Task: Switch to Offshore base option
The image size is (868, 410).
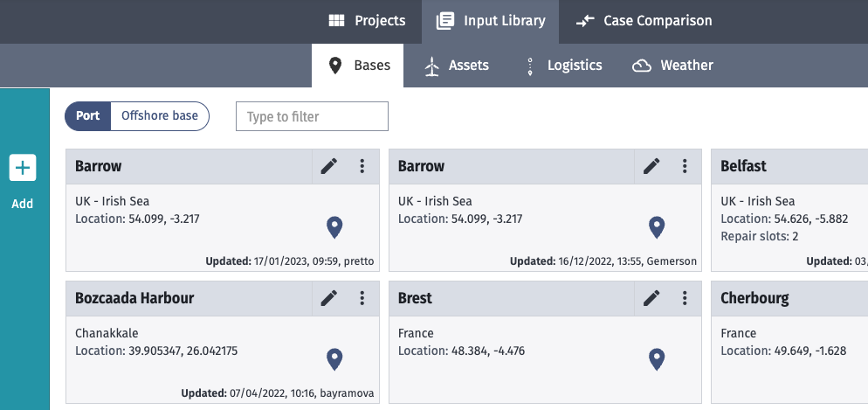Action: [x=160, y=115]
